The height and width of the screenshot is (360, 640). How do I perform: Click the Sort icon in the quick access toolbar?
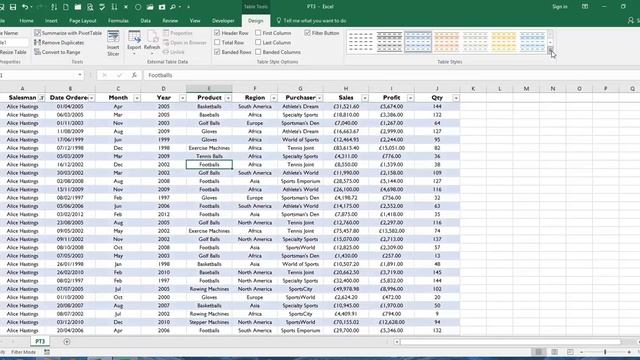click(54, 7)
